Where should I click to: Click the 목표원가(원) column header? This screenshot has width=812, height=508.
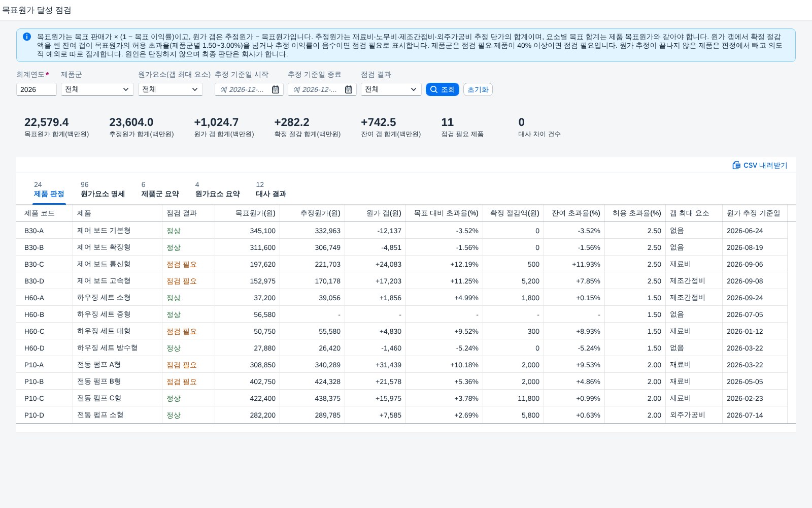pos(248,213)
